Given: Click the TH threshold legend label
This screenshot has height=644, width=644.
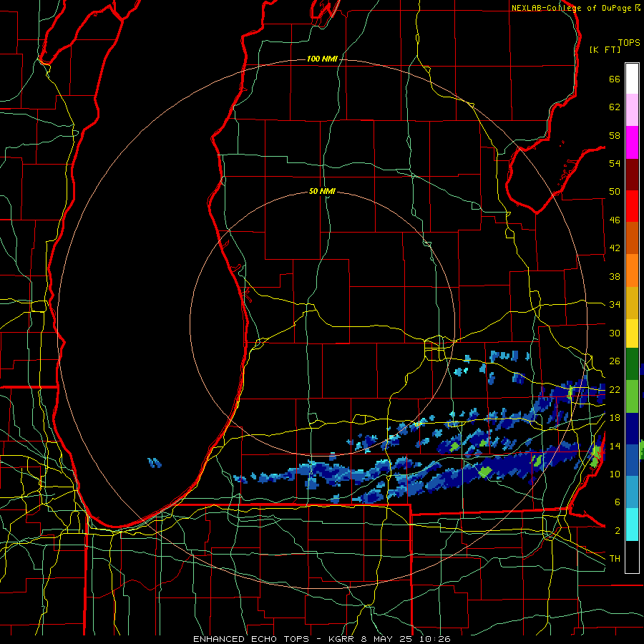Looking at the screenshot, I should pos(615,559).
